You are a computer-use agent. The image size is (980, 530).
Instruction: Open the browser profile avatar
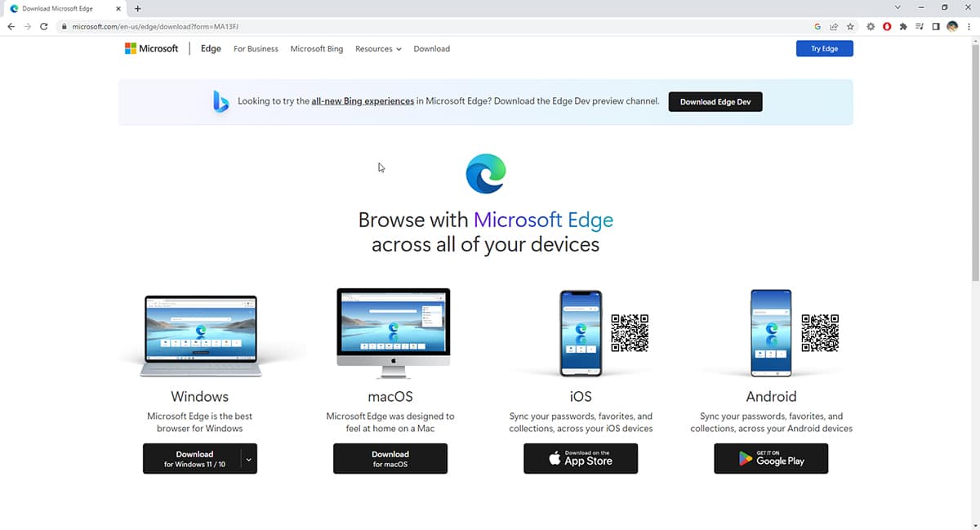pyautogui.click(x=951, y=26)
